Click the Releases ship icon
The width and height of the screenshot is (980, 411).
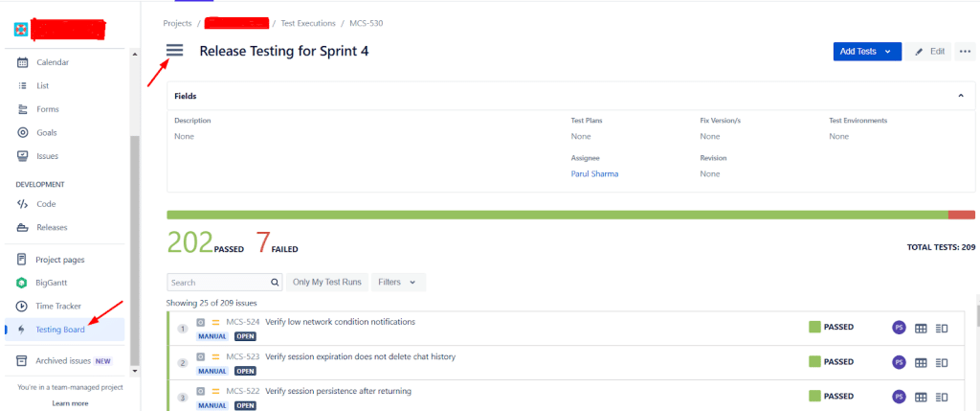(23, 228)
